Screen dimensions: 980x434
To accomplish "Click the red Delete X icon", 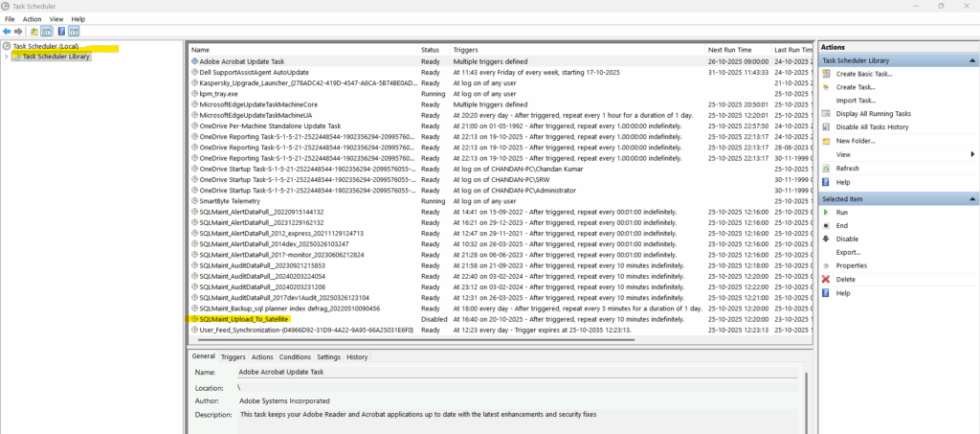I will coord(826,279).
